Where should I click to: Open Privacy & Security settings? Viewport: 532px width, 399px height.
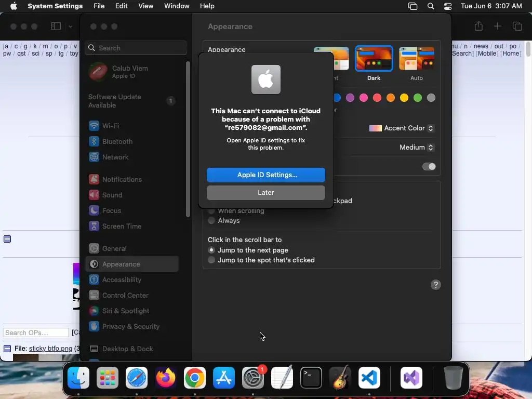click(x=132, y=327)
